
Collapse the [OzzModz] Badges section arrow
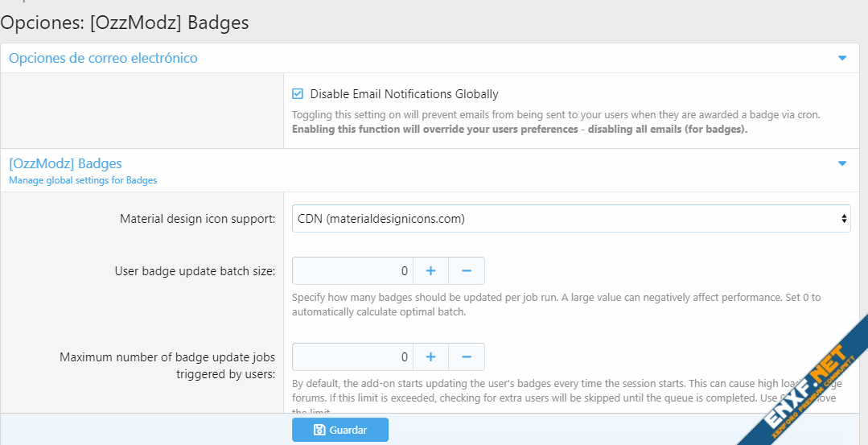tap(842, 163)
